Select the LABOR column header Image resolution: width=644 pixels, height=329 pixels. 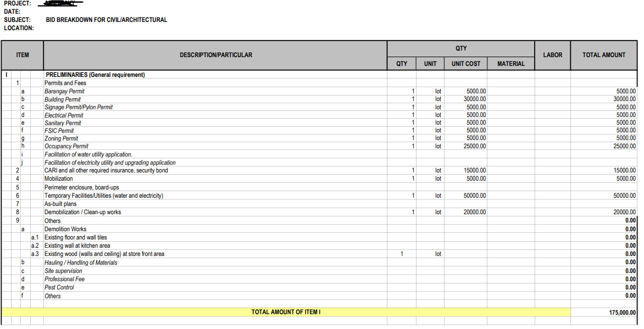tap(552, 55)
